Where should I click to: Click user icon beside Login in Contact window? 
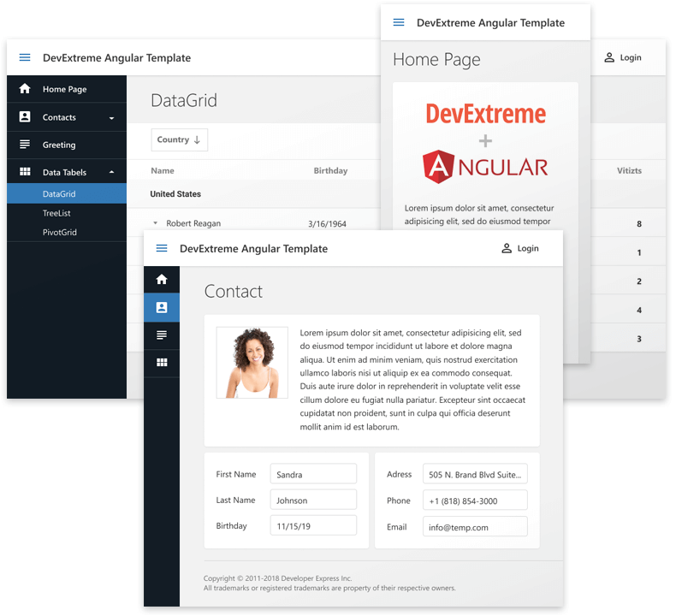[x=507, y=248]
